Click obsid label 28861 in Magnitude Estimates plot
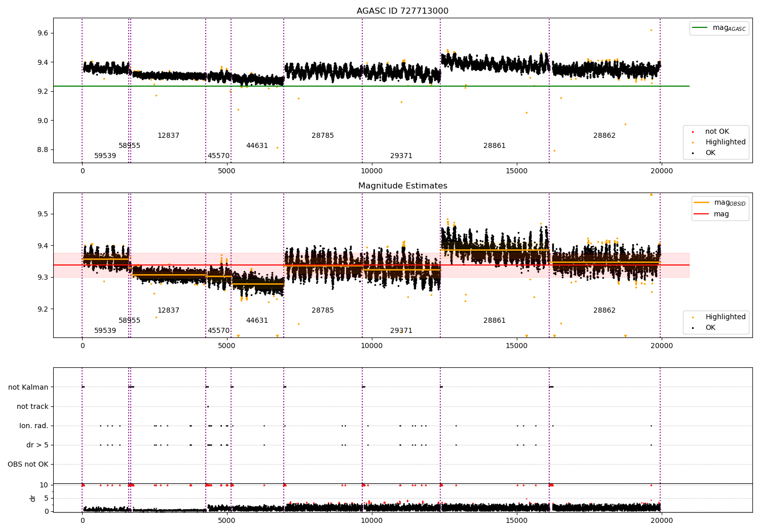The height and width of the screenshot is (532, 760). 495,321
